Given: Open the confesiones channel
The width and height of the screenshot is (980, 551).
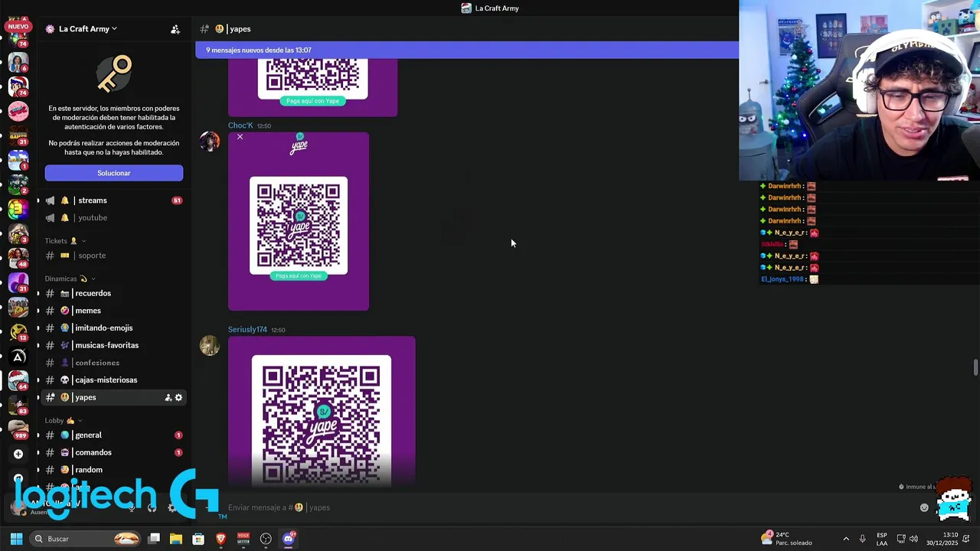Looking at the screenshot, I should coord(113,363).
